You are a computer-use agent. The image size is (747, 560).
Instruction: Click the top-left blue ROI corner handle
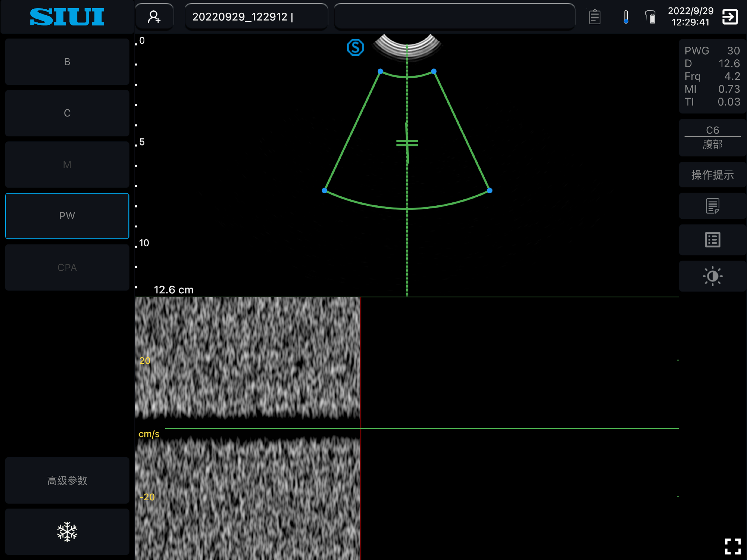point(380,71)
